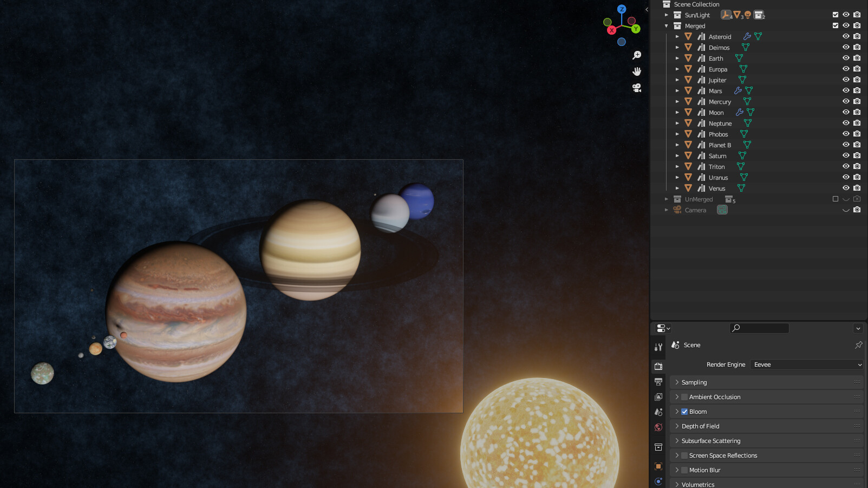Screen dimensions: 868x488
Task: Click the sidebar toggle arrow in viewport
Action: click(x=647, y=9)
